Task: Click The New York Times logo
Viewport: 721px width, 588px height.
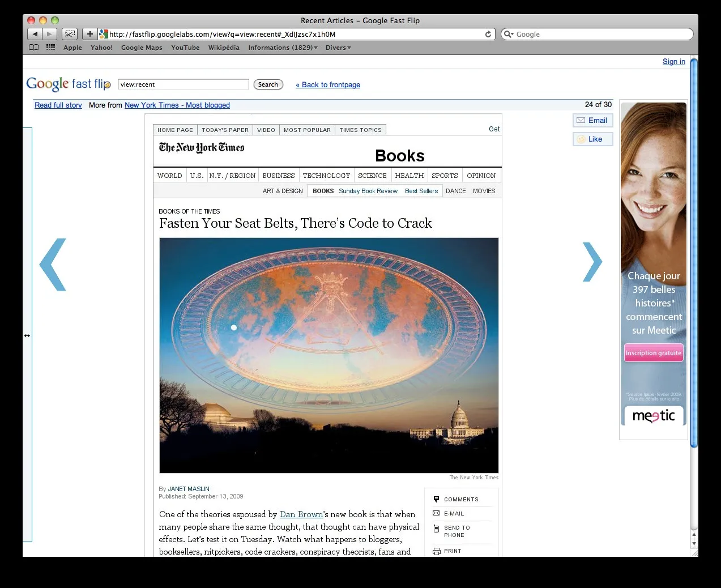Action: pos(202,148)
